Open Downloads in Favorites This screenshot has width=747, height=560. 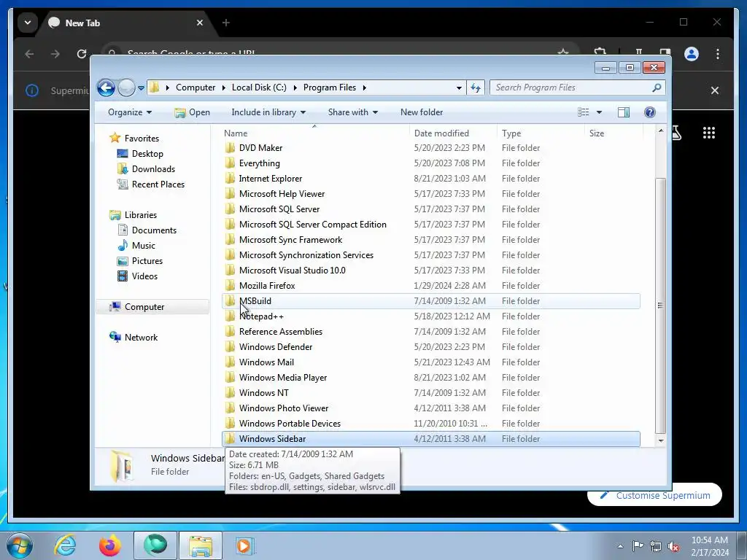[x=153, y=169]
